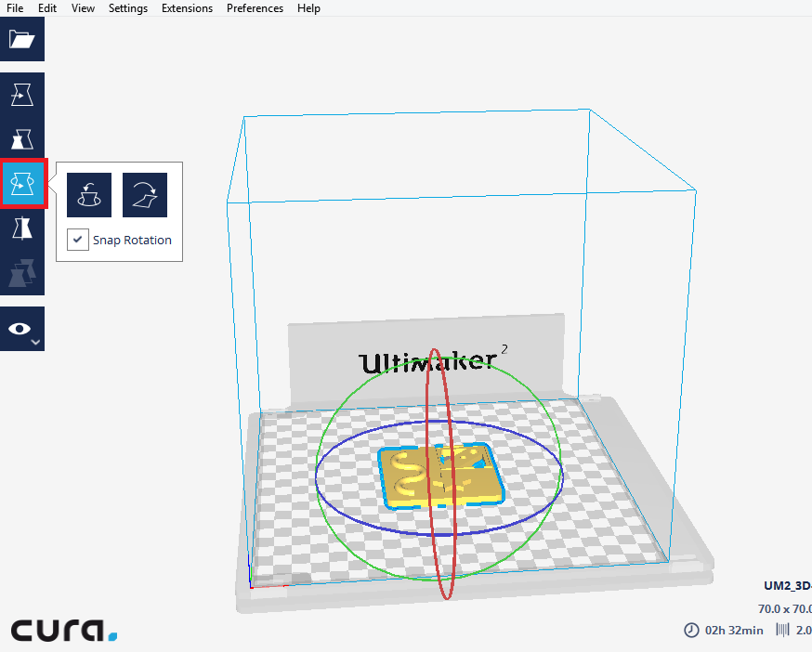
Task: Click the Lay flat button
Action: tap(145, 195)
